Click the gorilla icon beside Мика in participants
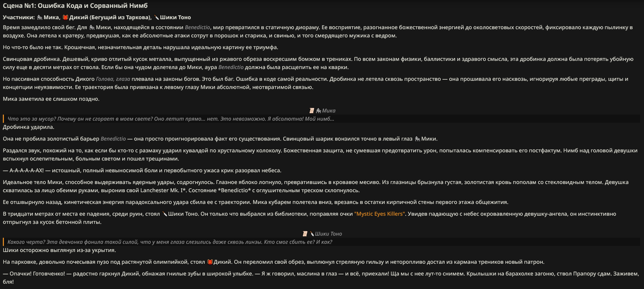Viewport: 644px width, 289px height. 40,17
